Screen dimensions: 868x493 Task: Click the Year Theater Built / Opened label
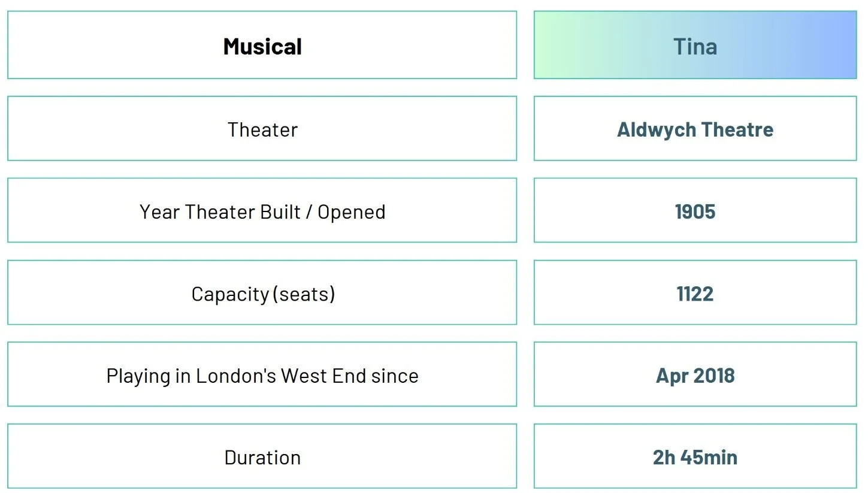point(262,211)
